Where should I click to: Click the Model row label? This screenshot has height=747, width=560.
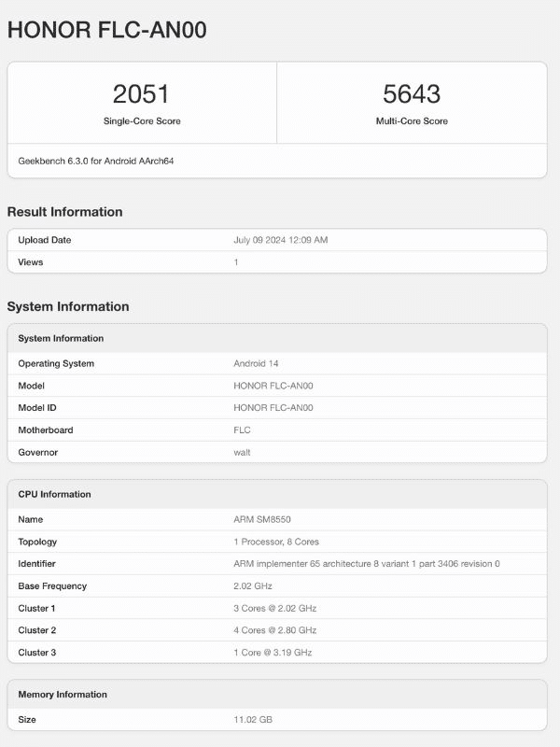point(31,386)
